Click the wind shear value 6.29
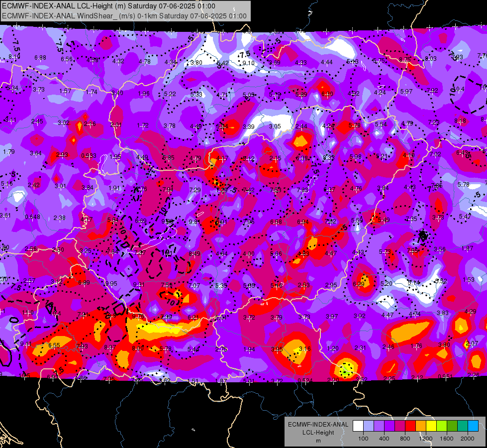This screenshot has width=487, height=448. click(x=359, y=284)
